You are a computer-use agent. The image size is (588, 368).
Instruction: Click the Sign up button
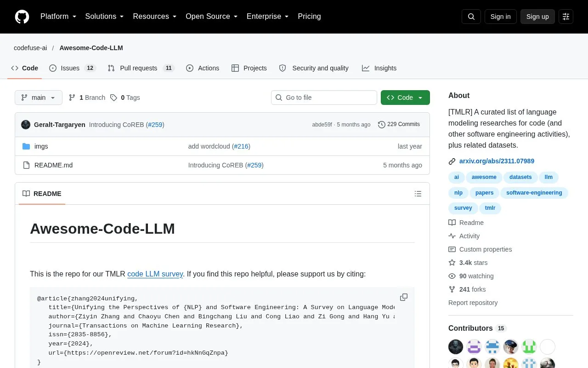(537, 17)
